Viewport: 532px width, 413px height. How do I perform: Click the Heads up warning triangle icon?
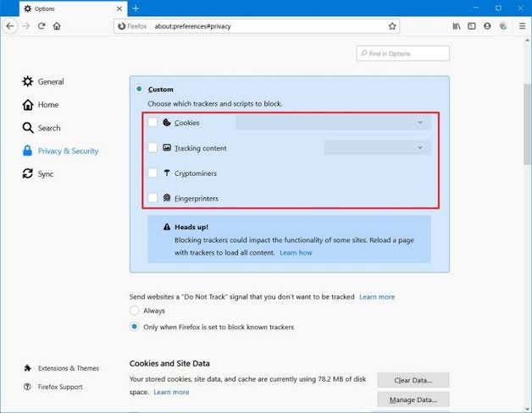167,227
